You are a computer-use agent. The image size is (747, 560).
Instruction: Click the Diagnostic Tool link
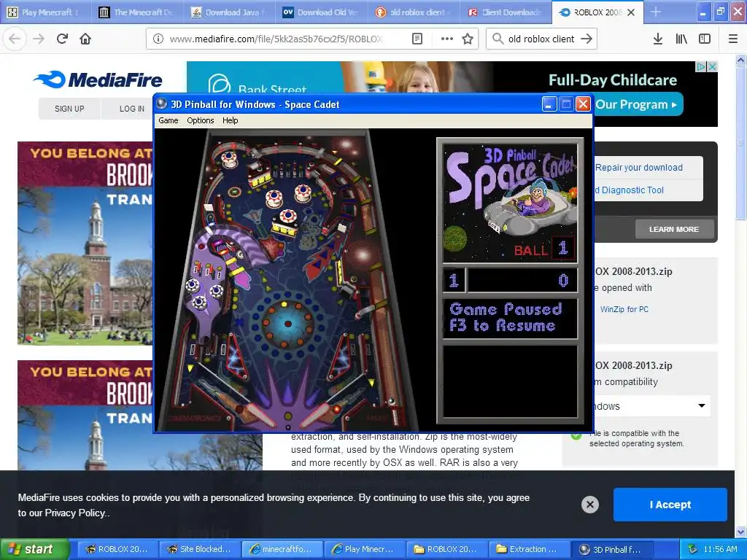click(629, 190)
